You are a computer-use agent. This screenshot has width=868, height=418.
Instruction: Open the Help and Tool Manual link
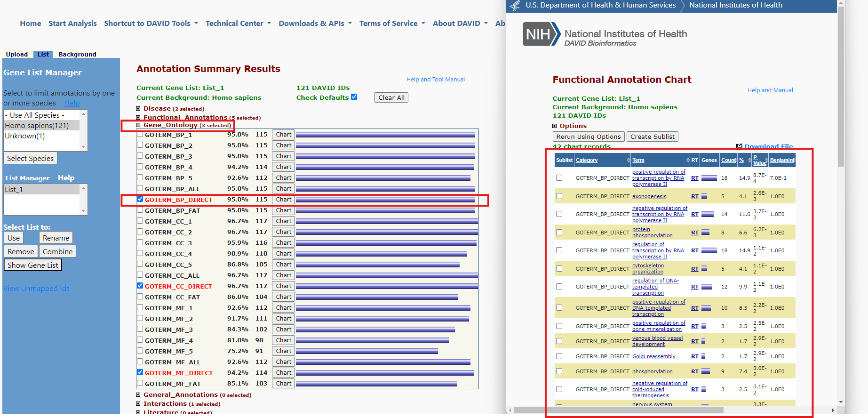[436, 80]
